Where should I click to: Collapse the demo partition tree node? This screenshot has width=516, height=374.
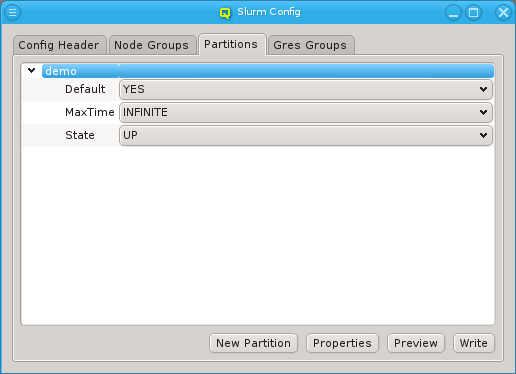32,71
